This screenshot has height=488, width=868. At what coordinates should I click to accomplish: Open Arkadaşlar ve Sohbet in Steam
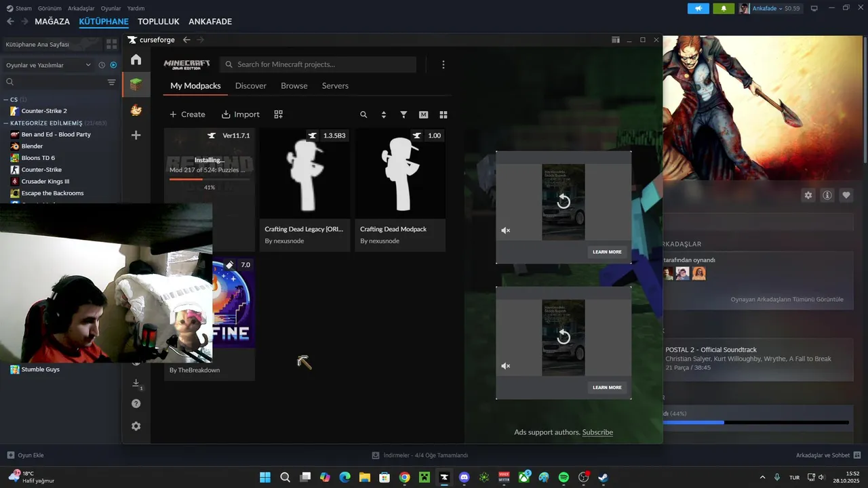[828, 455]
